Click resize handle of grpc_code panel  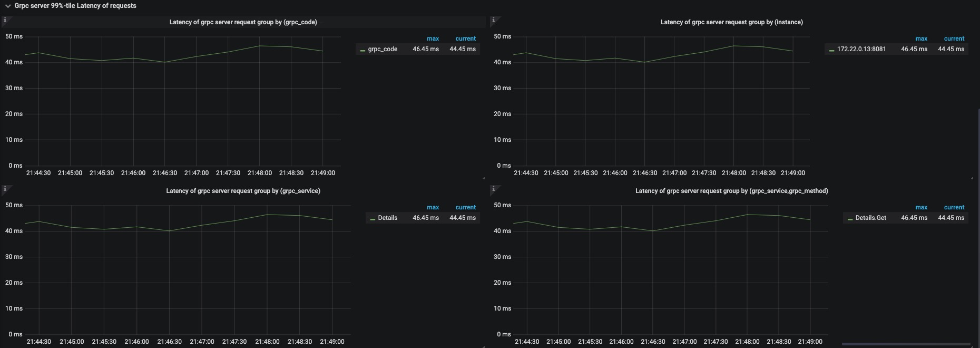coord(483,178)
